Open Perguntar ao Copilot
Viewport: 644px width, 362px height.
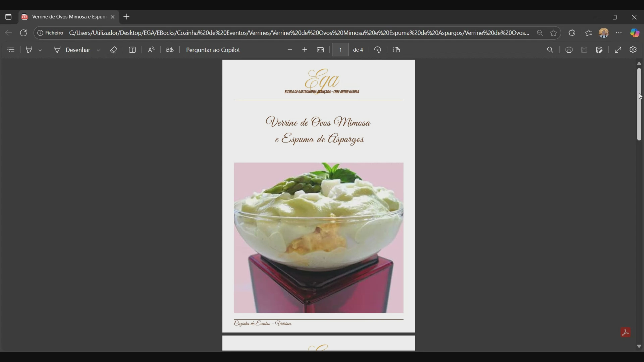(213, 50)
